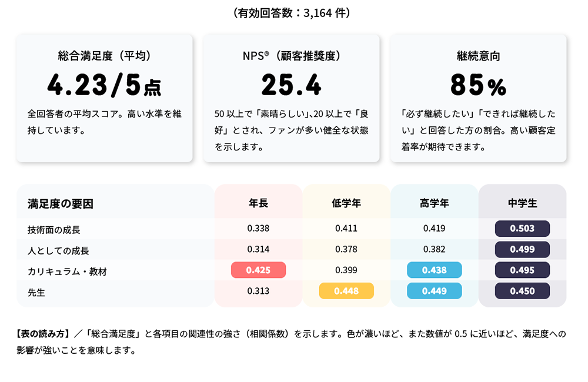Select the 高学年 column header
The image size is (588, 382).
tap(435, 203)
